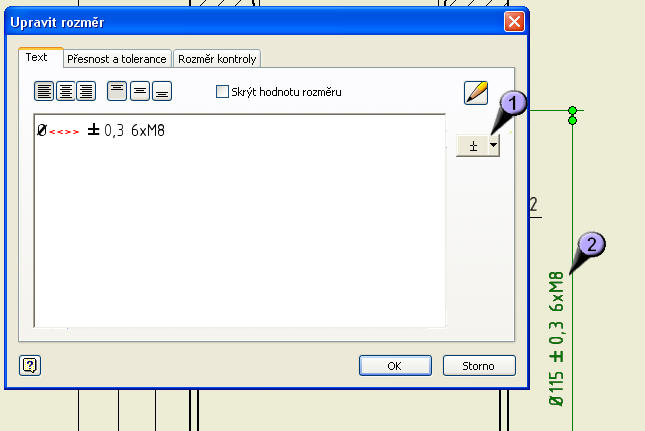The width and height of the screenshot is (645, 431).
Task: Close the Upravit rozměr dialog
Action: (x=514, y=21)
